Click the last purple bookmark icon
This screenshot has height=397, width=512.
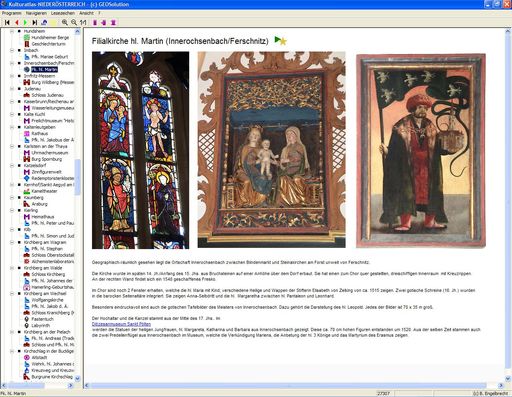(113, 22)
